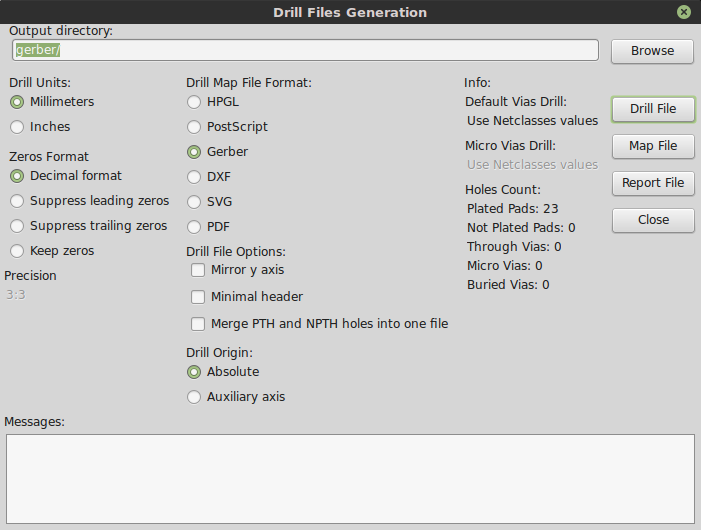The width and height of the screenshot is (701, 530).
Task: Click the Browse button
Action: 652,51
